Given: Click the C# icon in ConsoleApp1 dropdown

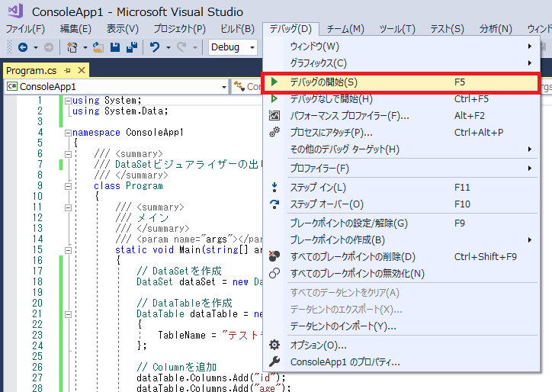Looking at the screenshot, I should pos(12,87).
